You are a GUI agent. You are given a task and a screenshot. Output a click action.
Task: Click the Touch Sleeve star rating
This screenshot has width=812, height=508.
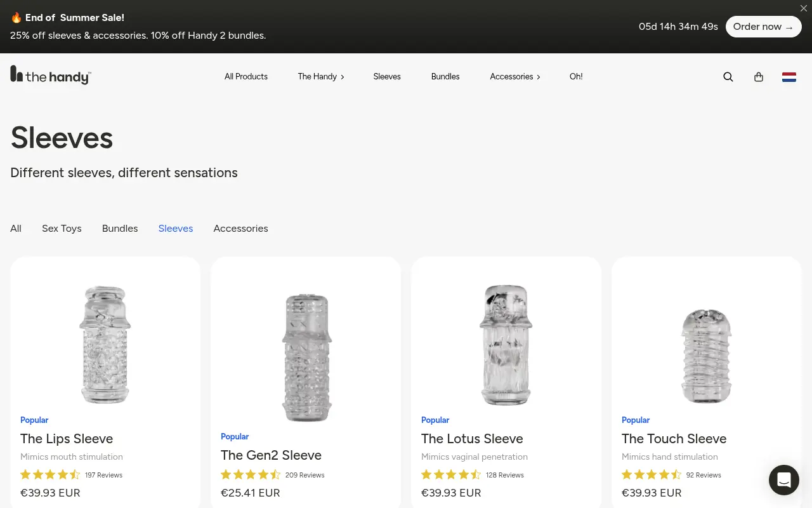click(x=652, y=475)
